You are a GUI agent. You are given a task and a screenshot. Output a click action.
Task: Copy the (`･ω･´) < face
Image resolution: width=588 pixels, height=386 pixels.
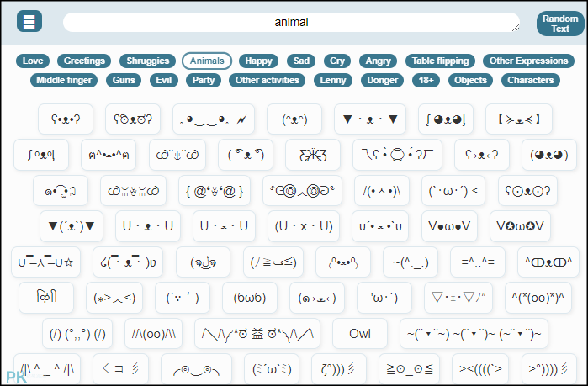453,191
